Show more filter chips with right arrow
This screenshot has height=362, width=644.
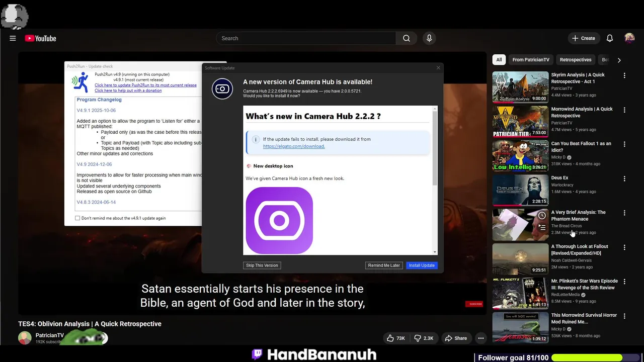click(x=619, y=60)
